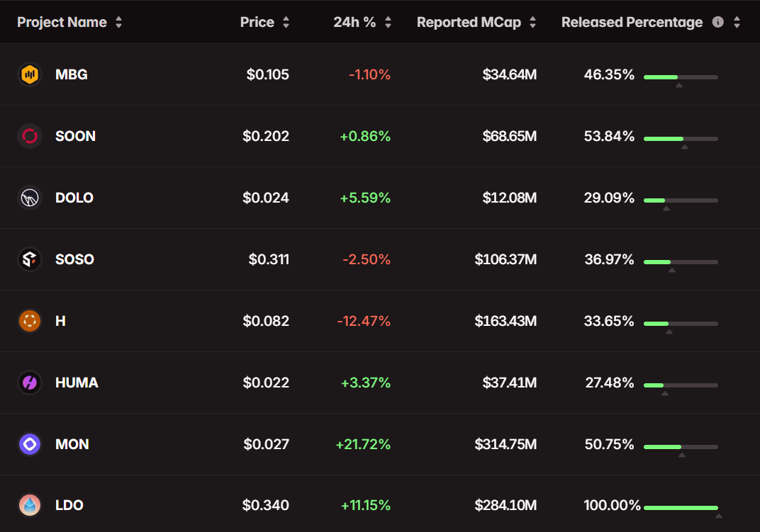The height and width of the screenshot is (532, 760).
Task: Click the +3.37% change value
Action: (365, 383)
